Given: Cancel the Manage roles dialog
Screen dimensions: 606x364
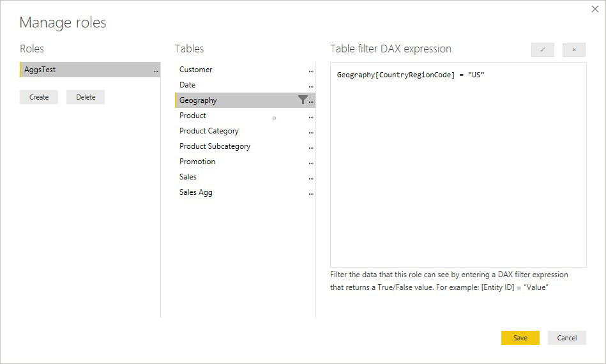Looking at the screenshot, I should coord(566,338).
